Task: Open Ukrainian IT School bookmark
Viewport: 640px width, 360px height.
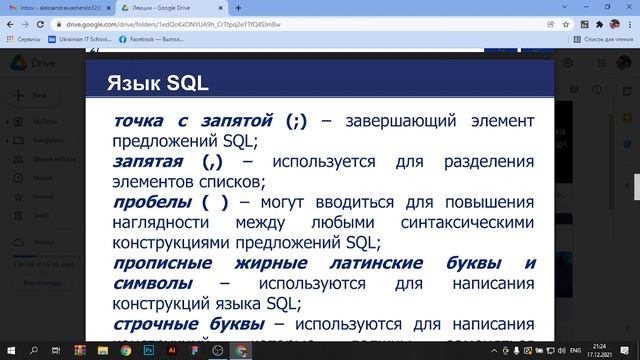Action: click(x=80, y=39)
